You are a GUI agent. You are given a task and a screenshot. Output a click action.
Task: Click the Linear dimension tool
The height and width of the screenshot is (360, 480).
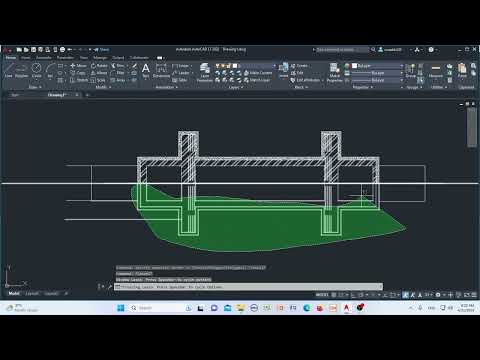point(180,66)
